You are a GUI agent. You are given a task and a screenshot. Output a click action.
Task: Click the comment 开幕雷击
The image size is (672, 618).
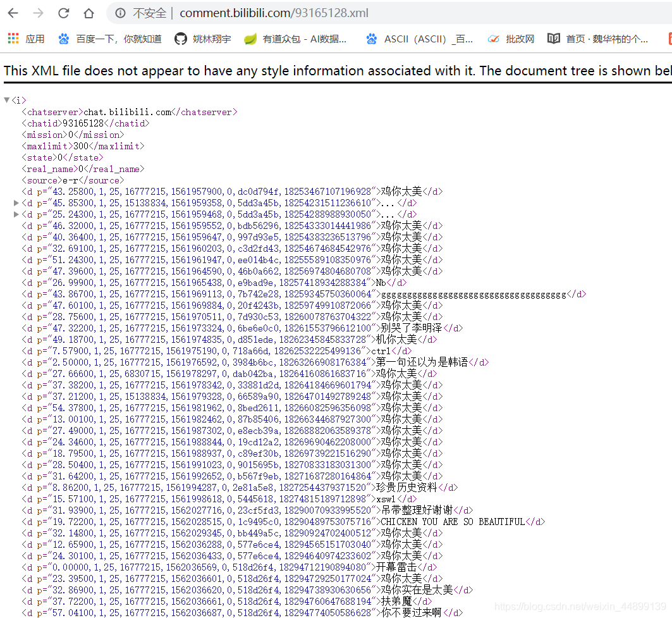[396, 567]
